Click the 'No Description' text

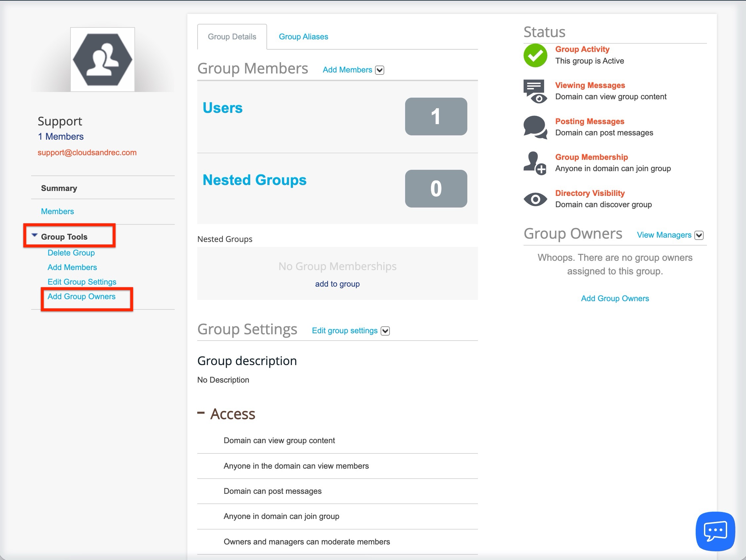[x=223, y=380]
